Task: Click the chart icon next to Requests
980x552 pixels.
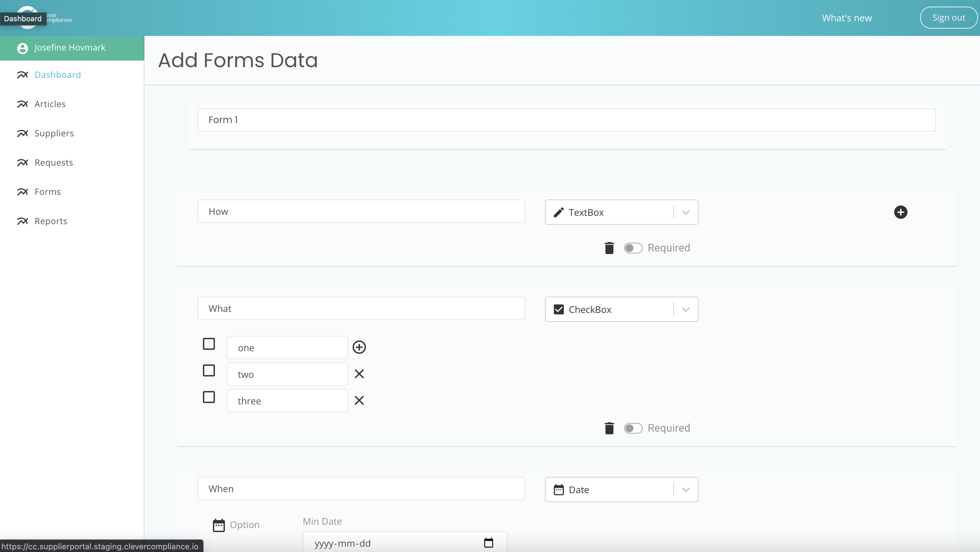Action: 22,163
